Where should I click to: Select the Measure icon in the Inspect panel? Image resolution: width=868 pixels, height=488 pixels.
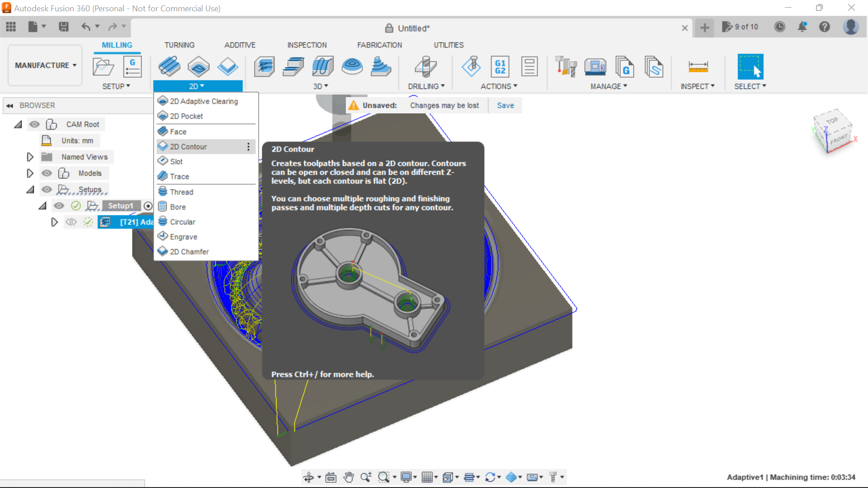point(698,66)
